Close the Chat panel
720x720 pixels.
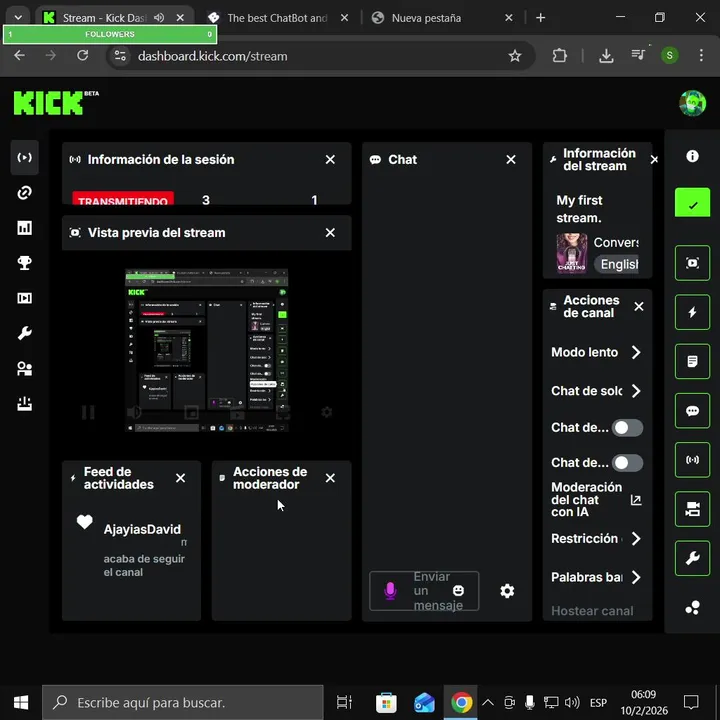pyautogui.click(x=511, y=159)
